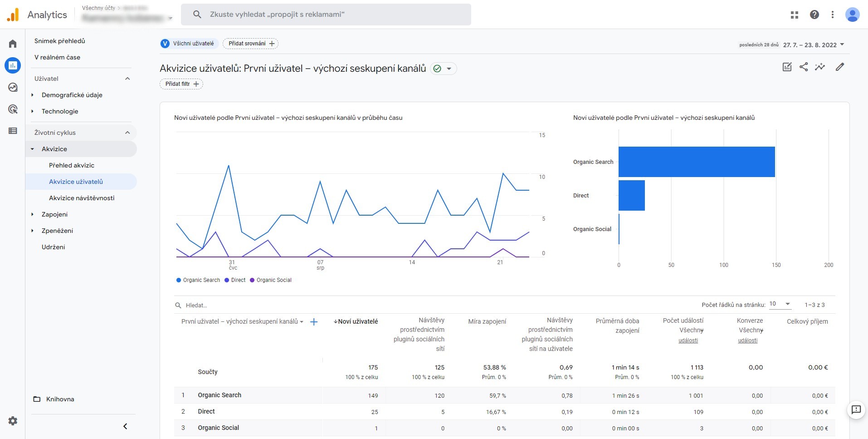The width and height of the screenshot is (868, 439).
Task: Select the Reports icon in left rail
Action: pos(13,65)
